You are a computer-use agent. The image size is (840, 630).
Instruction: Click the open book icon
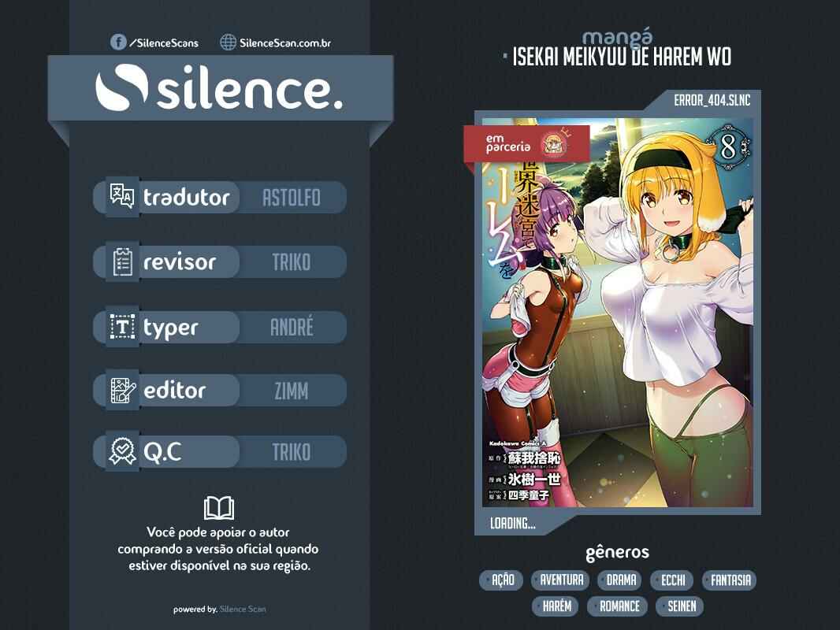click(x=218, y=508)
